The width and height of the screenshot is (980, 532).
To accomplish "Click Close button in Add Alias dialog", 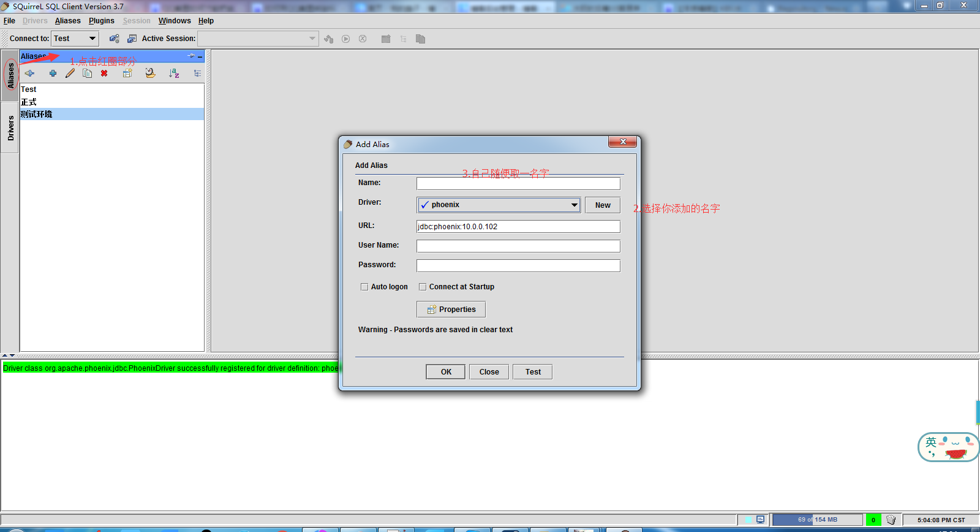I will 489,372.
